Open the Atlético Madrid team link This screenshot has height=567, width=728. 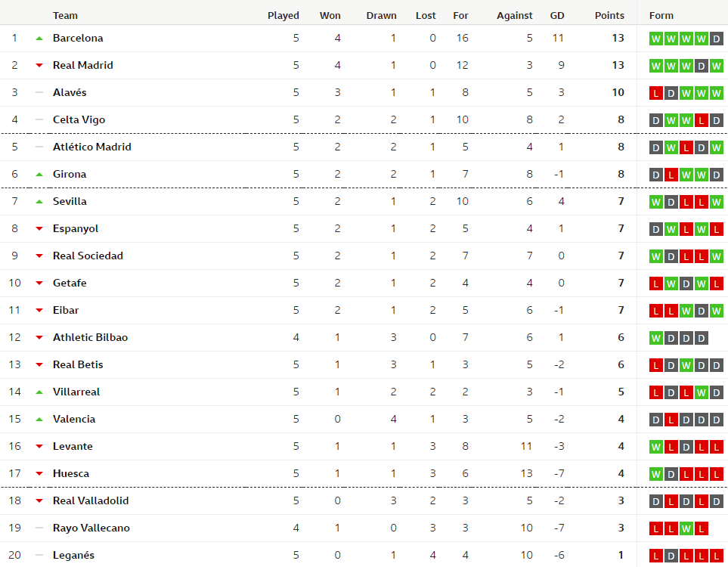[x=92, y=147]
